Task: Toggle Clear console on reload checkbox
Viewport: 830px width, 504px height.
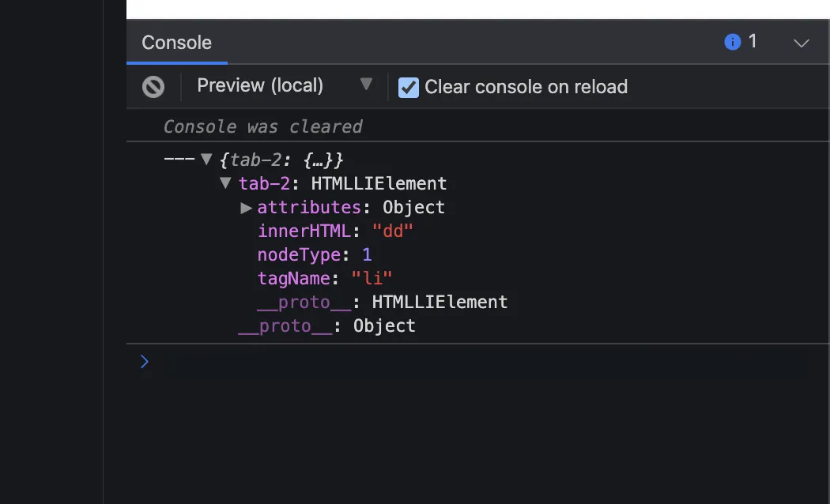Action: tap(408, 87)
